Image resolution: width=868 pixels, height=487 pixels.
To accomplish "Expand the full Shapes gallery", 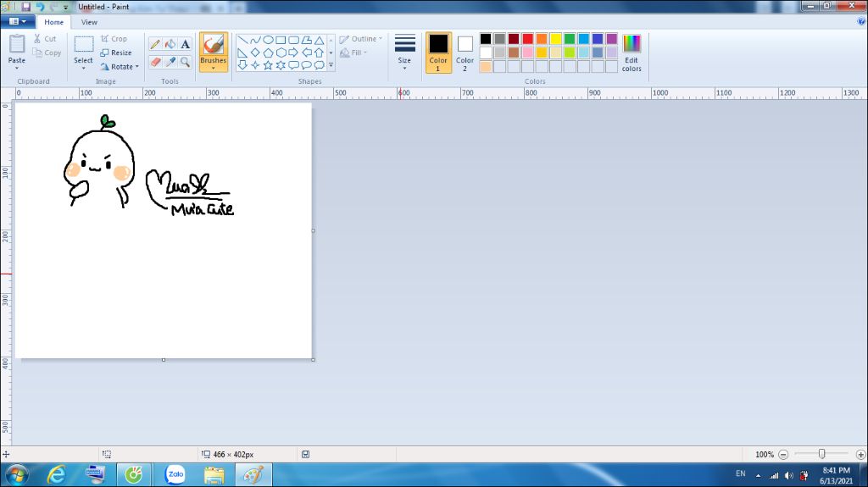I will pyautogui.click(x=331, y=65).
